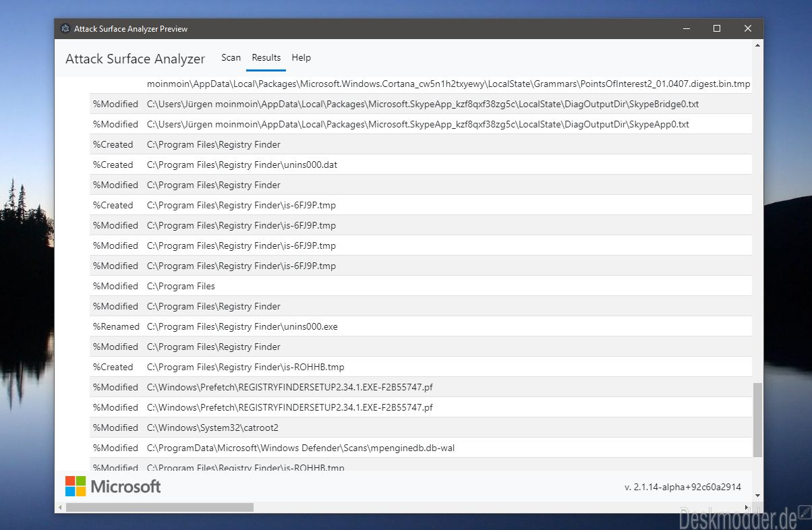Click the horizontal scrollbar right arrow
This screenshot has height=530, width=812.
click(x=747, y=507)
